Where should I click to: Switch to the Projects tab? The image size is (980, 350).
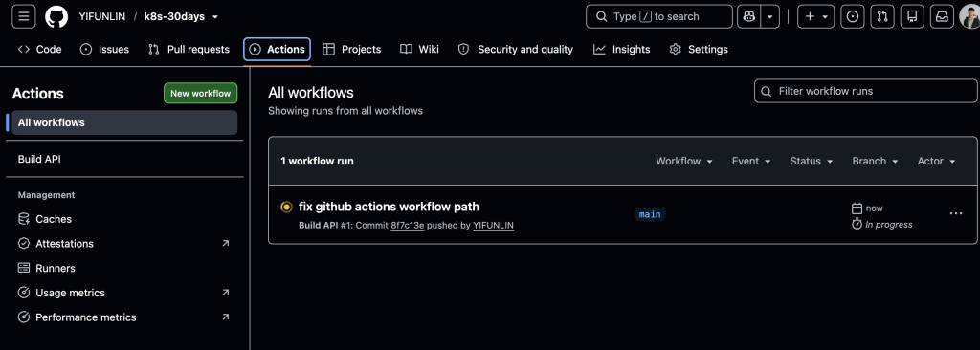(352, 49)
